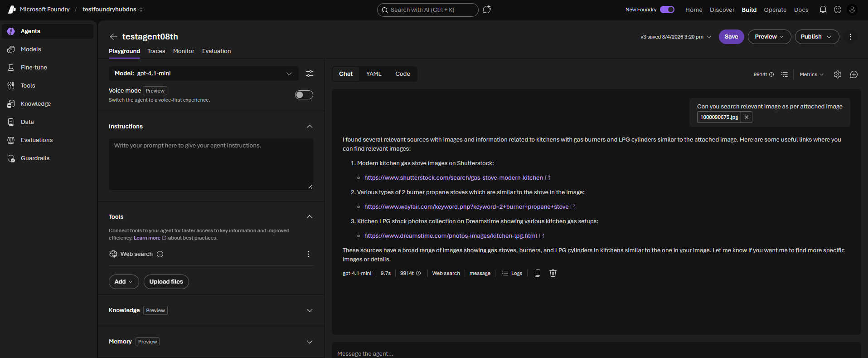The image size is (868, 358).
Task: Open the Evaluations scale icon
Action: pyautogui.click(x=11, y=140)
